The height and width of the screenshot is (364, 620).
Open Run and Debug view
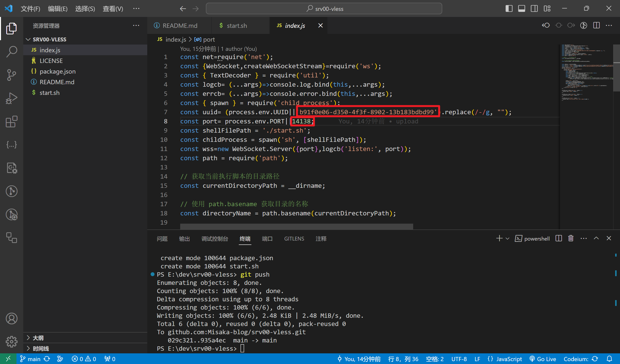pyautogui.click(x=12, y=98)
